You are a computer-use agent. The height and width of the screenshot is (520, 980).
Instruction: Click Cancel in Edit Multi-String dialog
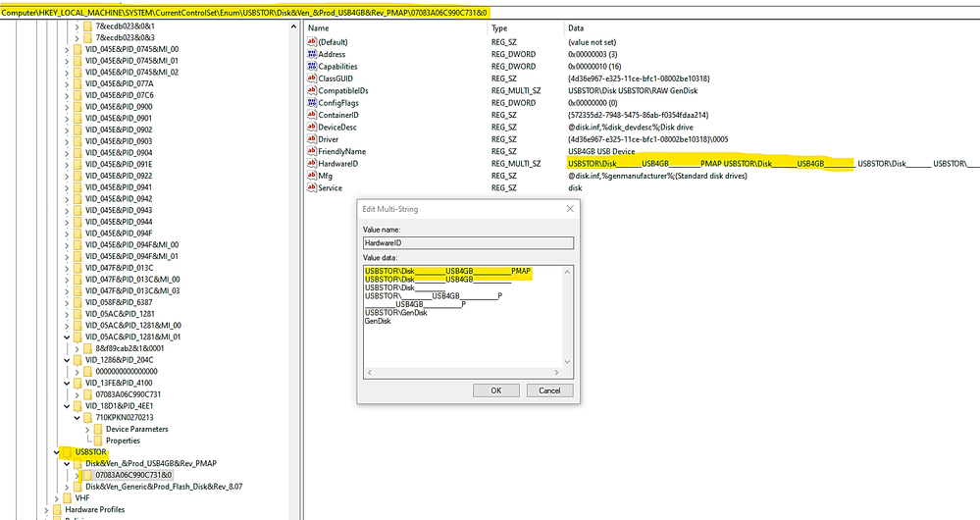(x=549, y=390)
